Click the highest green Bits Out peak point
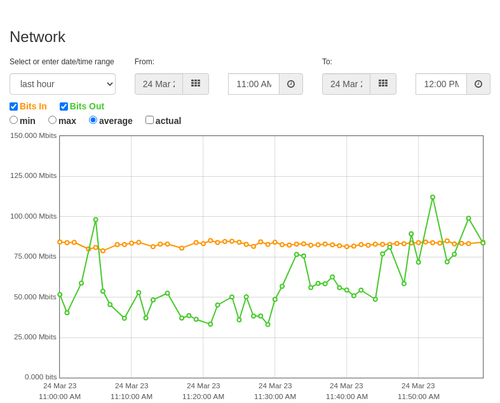The height and width of the screenshot is (403, 500). [x=433, y=197]
